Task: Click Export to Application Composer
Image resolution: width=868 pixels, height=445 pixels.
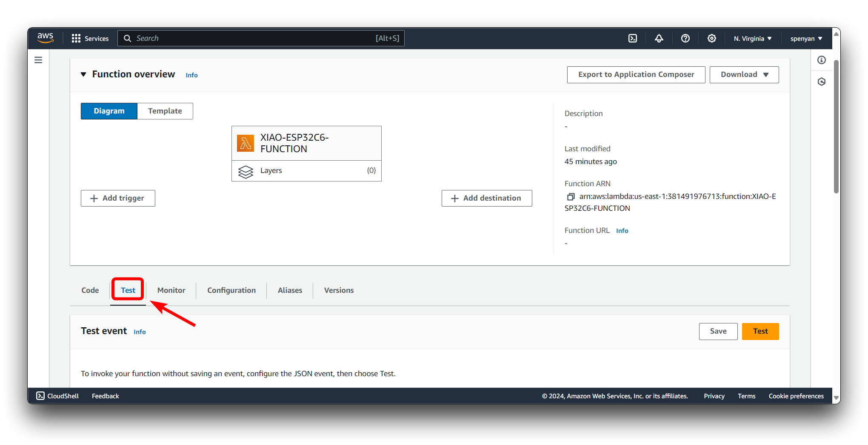Action: click(636, 74)
